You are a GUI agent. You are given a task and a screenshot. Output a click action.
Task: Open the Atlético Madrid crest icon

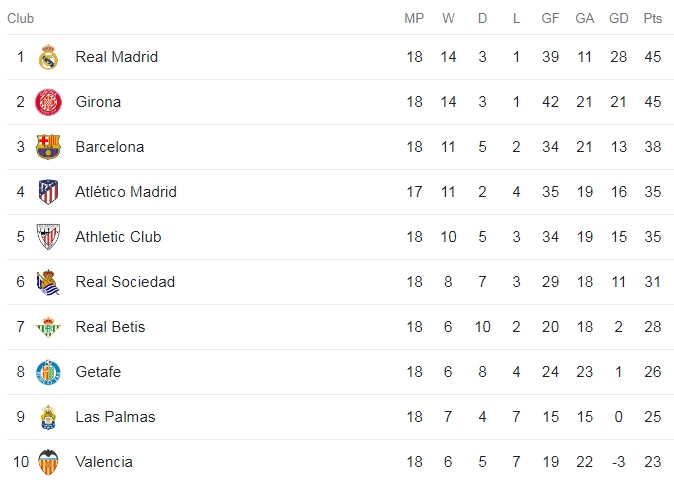point(48,192)
